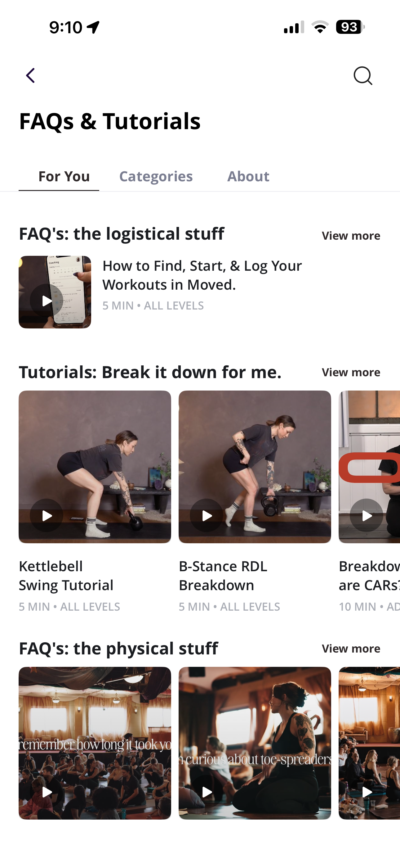Play the toe-spreaders video
400x868 pixels.
point(207,792)
